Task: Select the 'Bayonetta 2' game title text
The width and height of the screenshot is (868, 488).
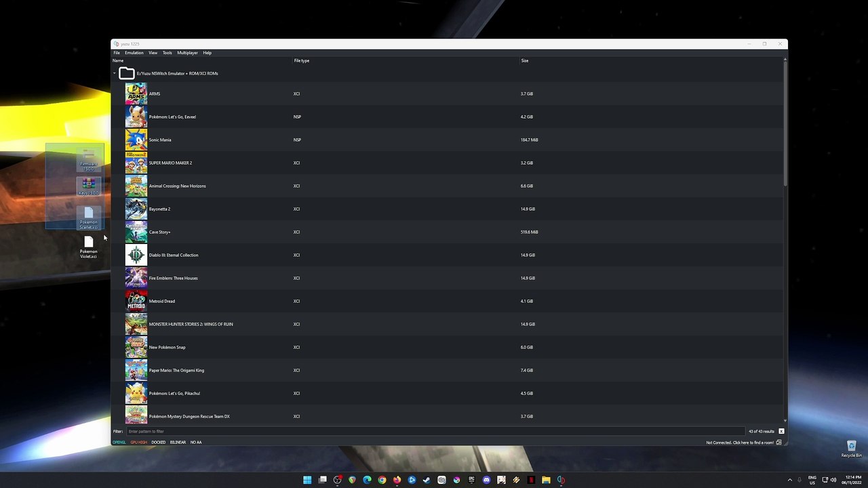Action: click(159, 209)
